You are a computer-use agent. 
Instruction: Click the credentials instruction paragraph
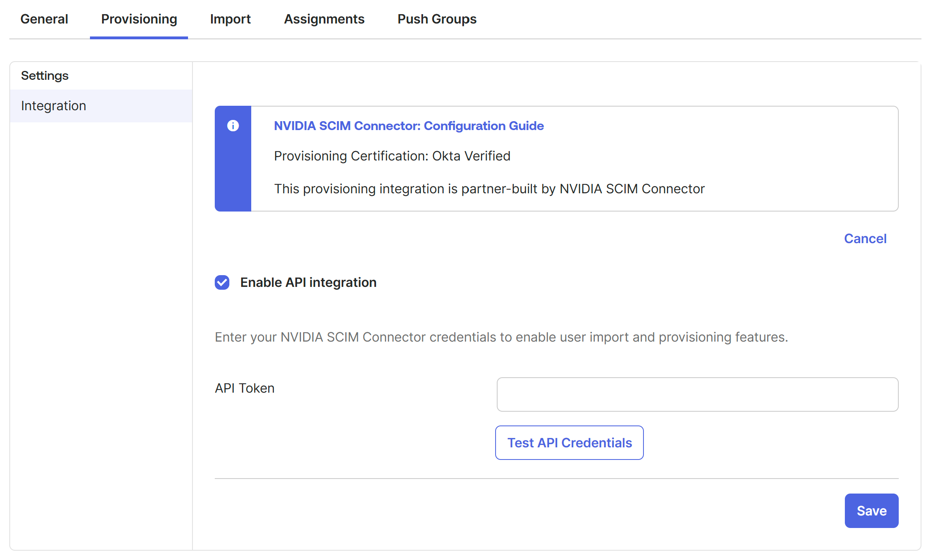click(501, 337)
